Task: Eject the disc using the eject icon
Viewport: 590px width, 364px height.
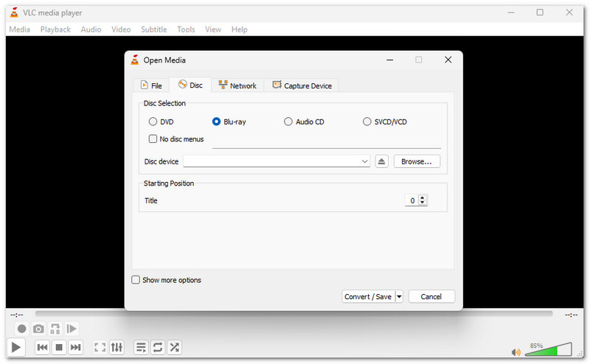Action: [381, 161]
